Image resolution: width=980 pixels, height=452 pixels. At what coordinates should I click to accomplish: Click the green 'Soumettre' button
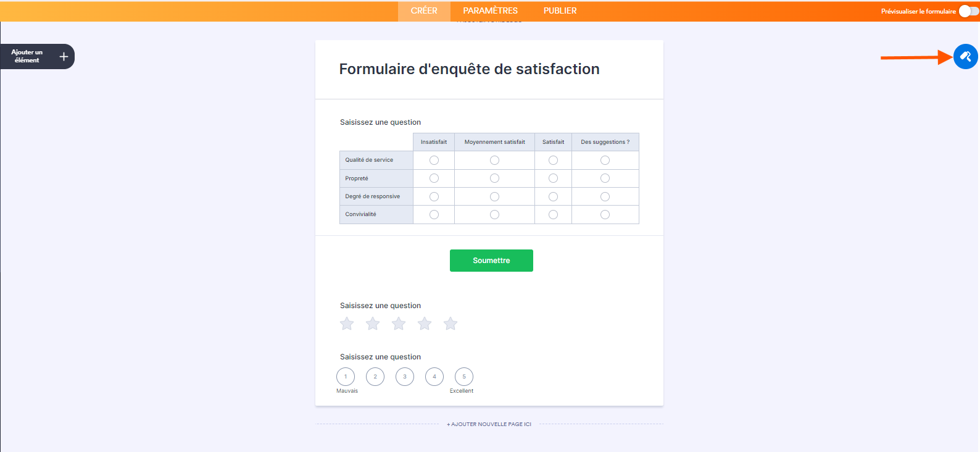point(491,260)
